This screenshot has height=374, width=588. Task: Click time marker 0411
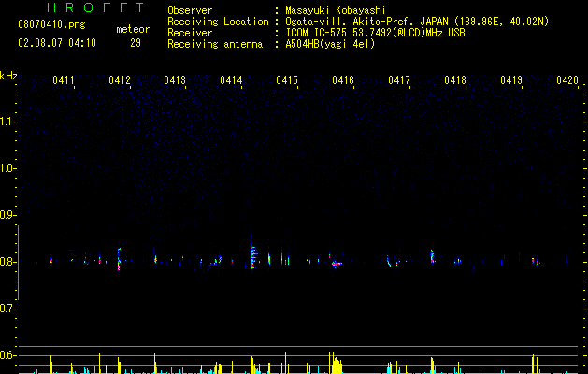[63, 80]
